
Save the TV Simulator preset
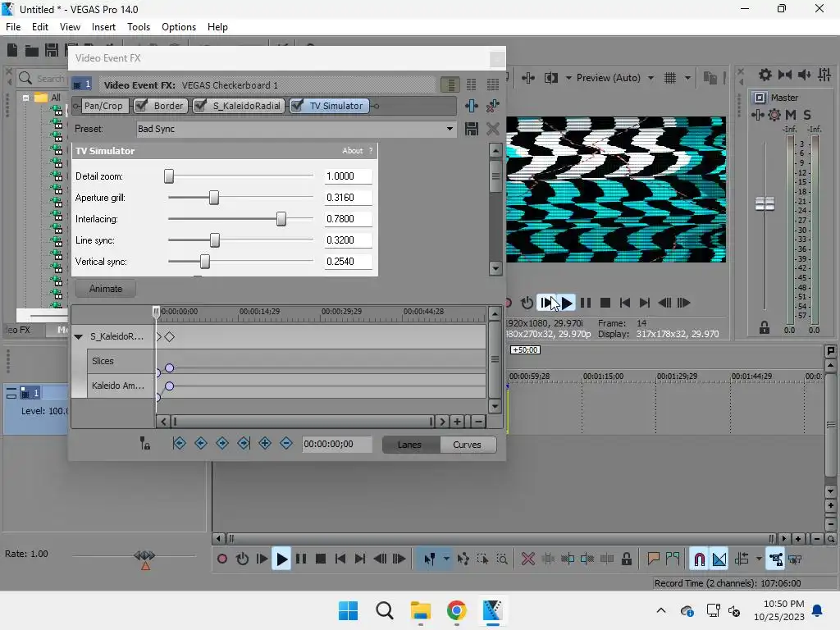click(472, 129)
